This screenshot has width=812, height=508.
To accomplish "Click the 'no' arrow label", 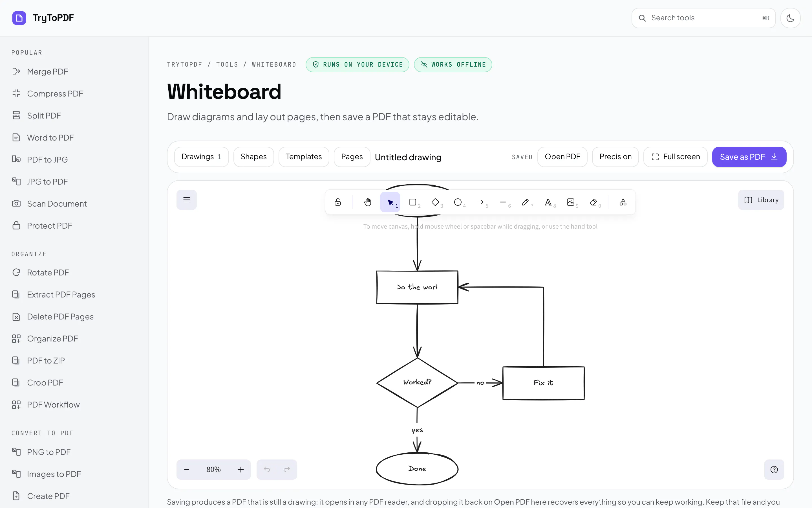I will (x=480, y=383).
